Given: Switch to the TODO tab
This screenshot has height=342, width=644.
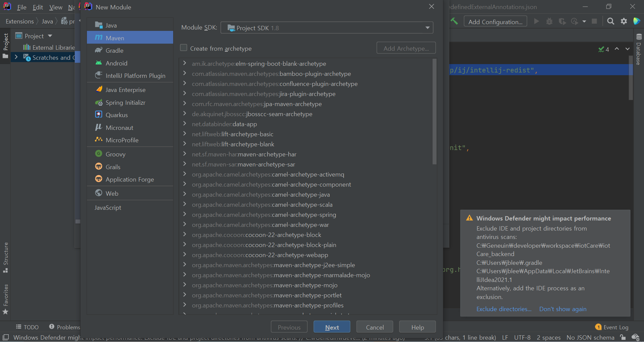Looking at the screenshot, I should [27, 327].
